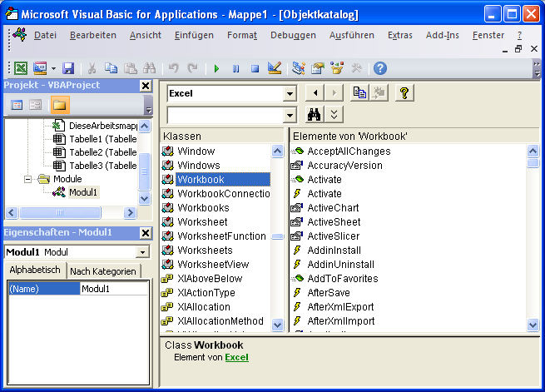Open Object Browser help yellow question icon
The width and height of the screenshot is (545, 392).
(404, 92)
